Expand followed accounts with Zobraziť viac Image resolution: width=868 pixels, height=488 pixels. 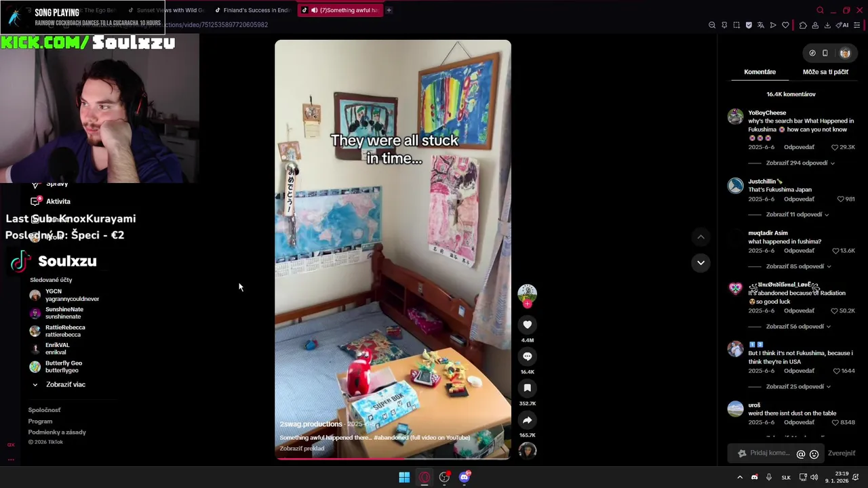pos(66,384)
